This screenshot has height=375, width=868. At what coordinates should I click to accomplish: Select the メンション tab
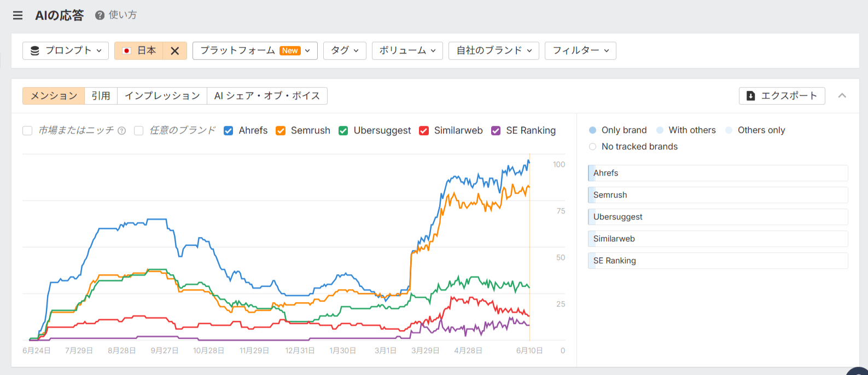click(54, 96)
